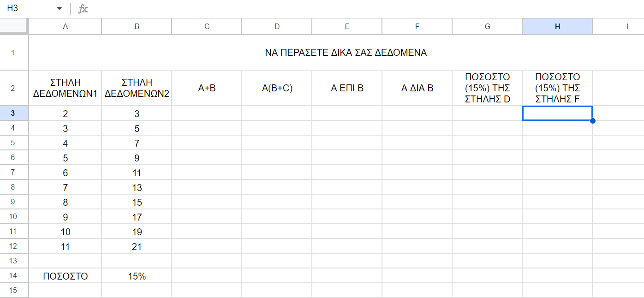Select the row 8 header
The width and height of the screenshot is (644, 298).
tap(14, 187)
